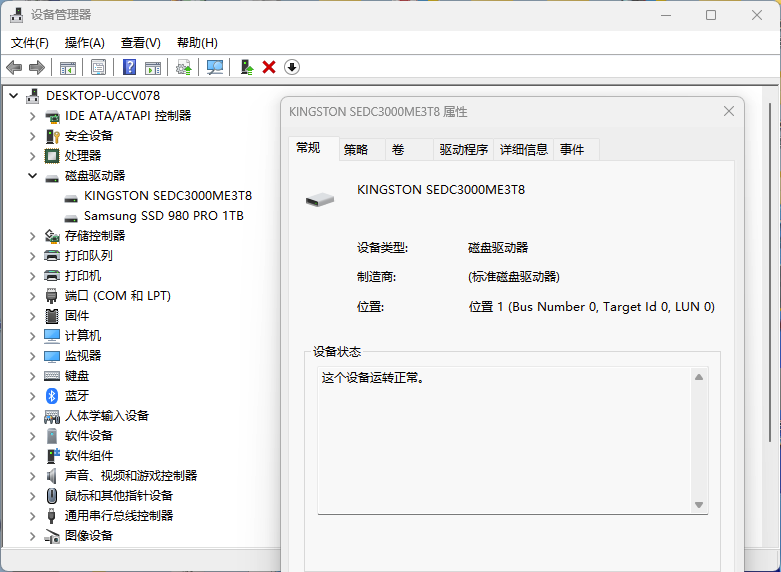
Task: Click the security devices key icon
Action: 52,136
